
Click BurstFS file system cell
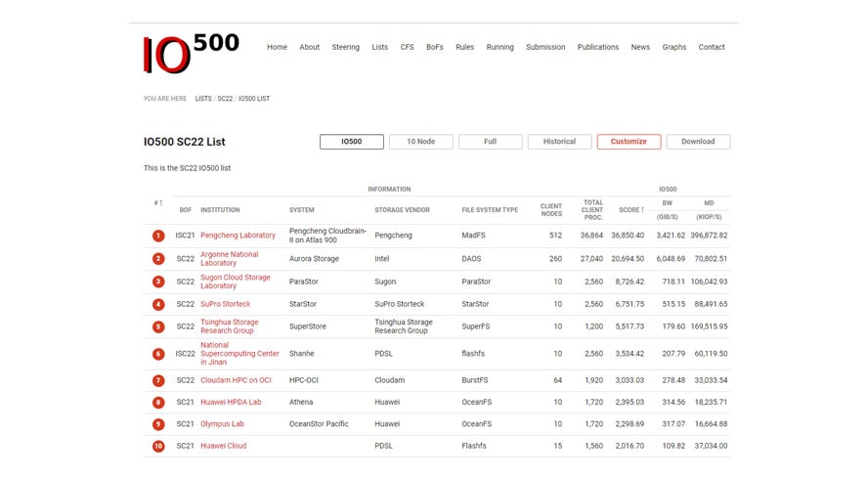475,380
